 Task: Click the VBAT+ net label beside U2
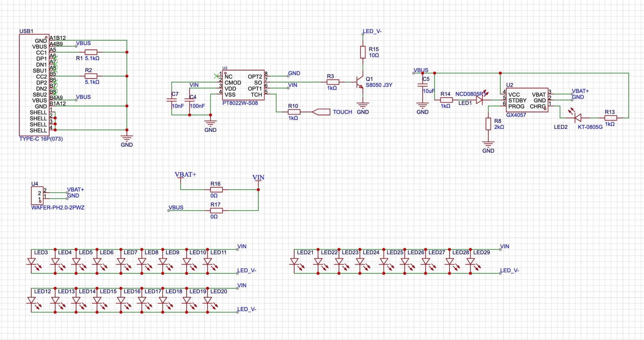[580, 91]
